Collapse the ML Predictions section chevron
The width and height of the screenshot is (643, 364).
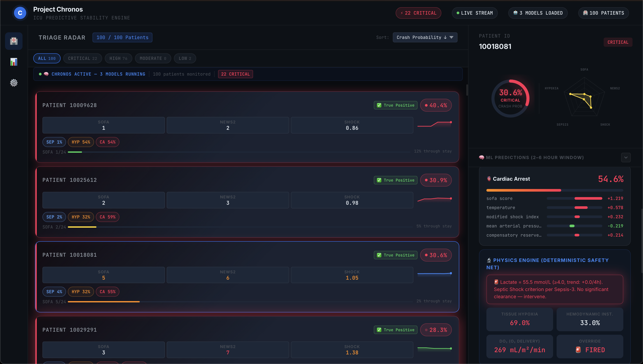(626, 158)
